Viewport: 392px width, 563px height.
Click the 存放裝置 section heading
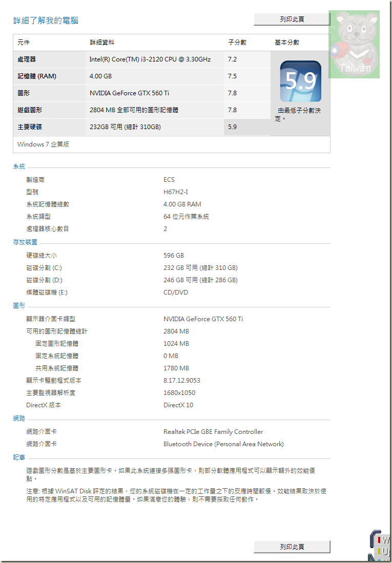(x=25, y=243)
